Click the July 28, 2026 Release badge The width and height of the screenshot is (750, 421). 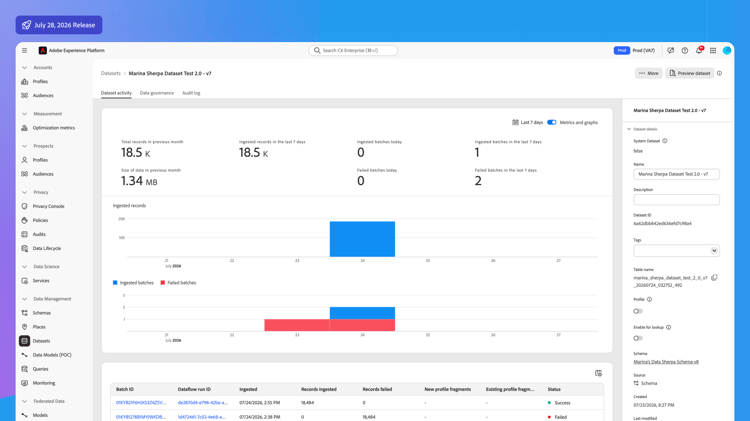59,25
